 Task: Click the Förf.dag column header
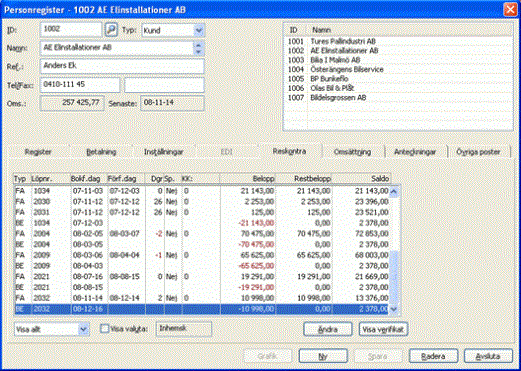(125, 179)
